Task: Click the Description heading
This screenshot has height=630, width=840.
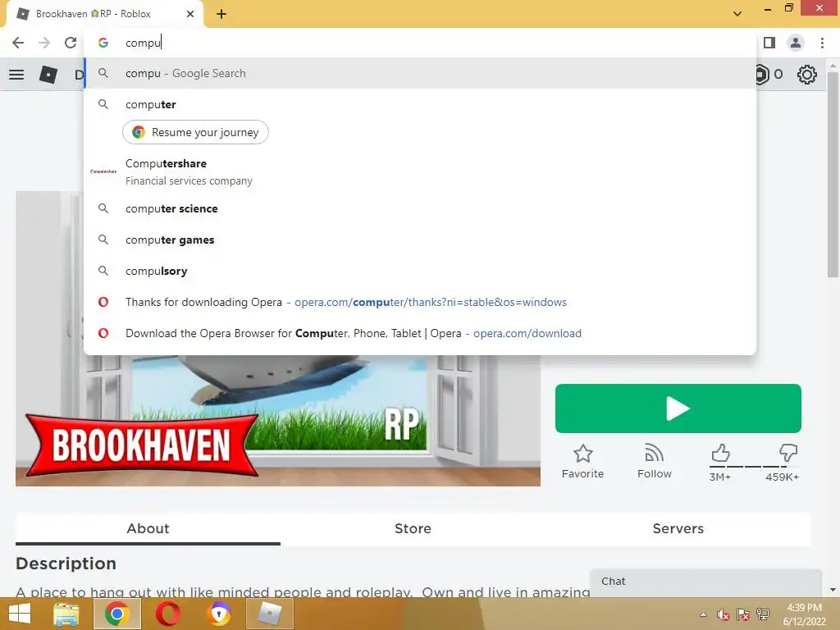Action: click(x=66, y=564)
